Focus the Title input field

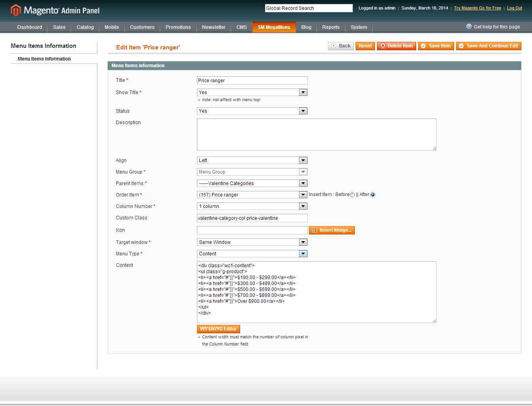252,81
